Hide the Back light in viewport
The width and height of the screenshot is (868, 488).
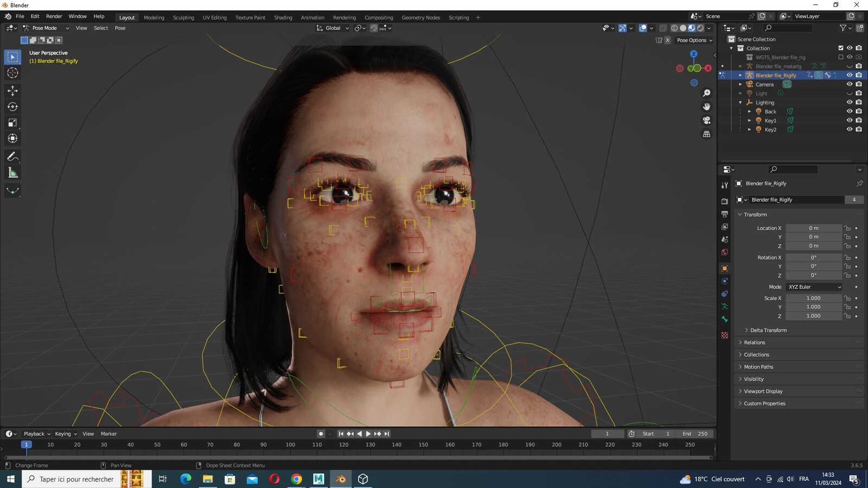coord(850,111)
